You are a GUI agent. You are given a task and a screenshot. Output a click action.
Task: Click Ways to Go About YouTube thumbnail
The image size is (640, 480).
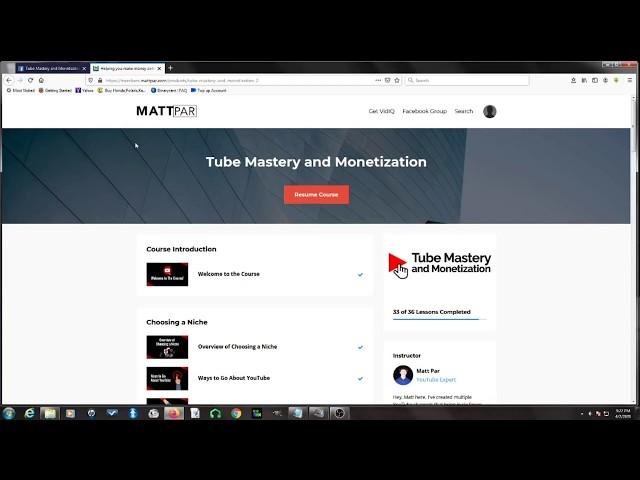tap(167, 378)
